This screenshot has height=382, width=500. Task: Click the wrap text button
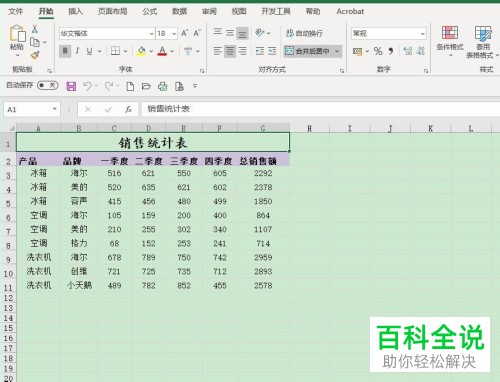tap(304, 33)
